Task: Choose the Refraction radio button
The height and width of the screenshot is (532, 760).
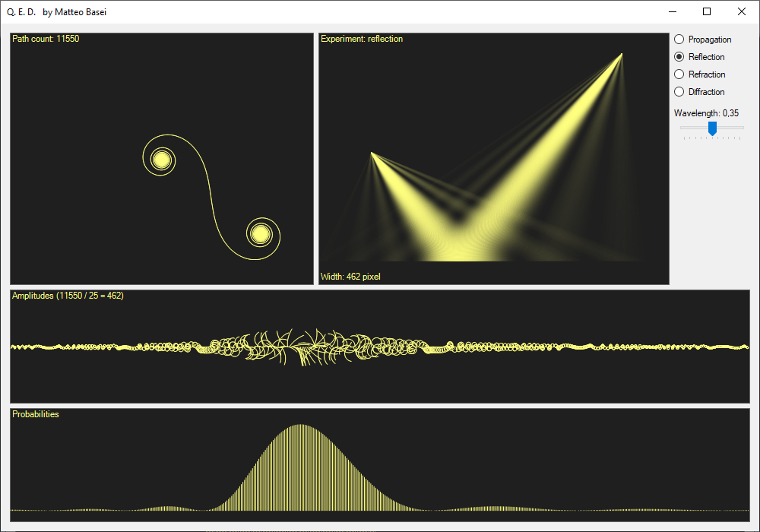Action: coord(699,74)
